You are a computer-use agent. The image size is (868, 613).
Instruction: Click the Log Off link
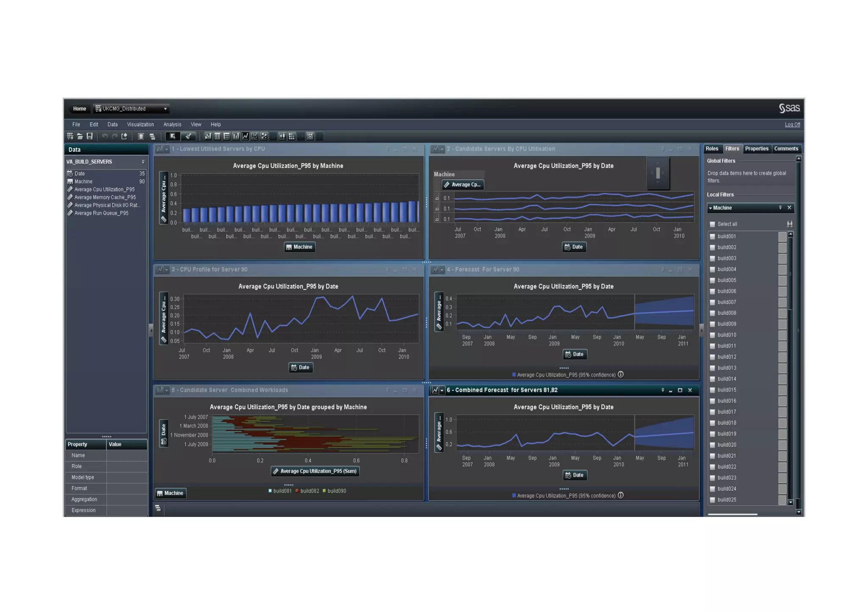792,125
